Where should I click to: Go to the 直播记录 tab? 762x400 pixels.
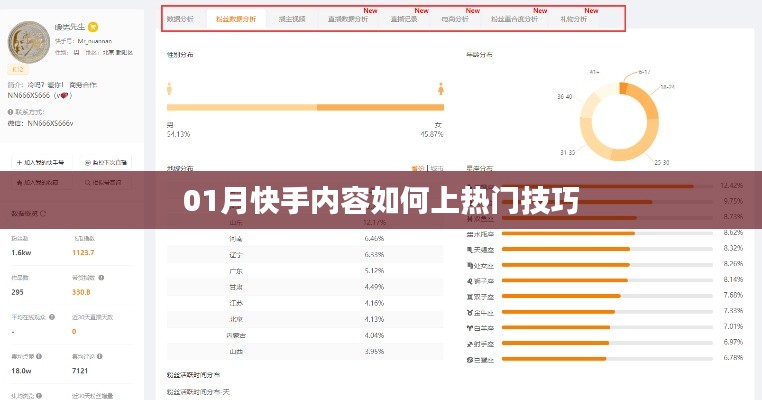pyautogui.click(x=404, y=19)
